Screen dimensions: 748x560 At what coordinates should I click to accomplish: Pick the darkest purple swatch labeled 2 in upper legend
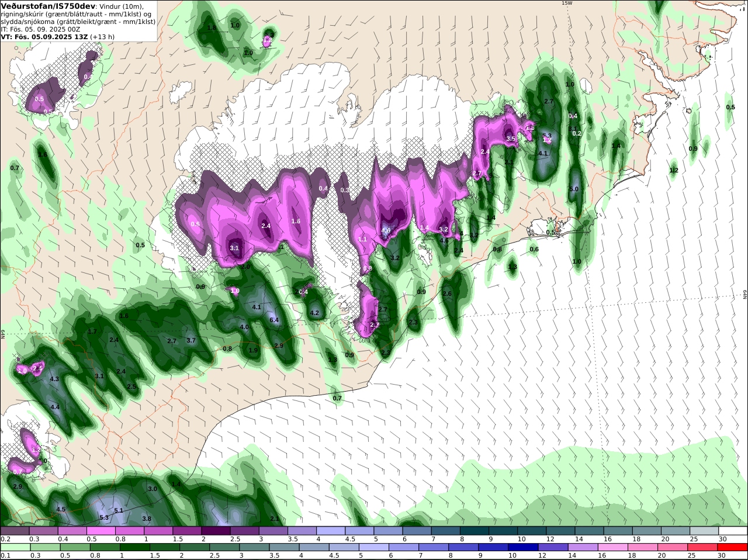(x=216, y=531)
